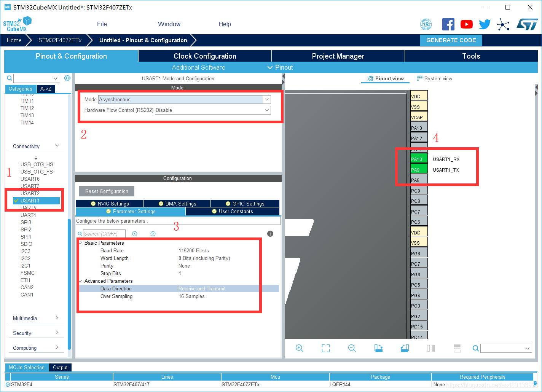Select USART1 in the peripheral list
Image resolution: width=542 pixels, height=392 pixels.
pyautogui.click(x=36, y=201)
